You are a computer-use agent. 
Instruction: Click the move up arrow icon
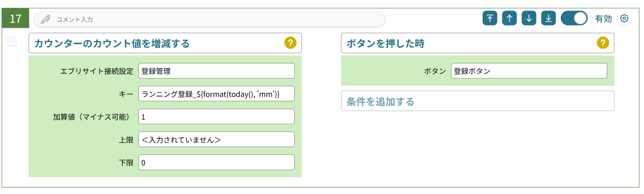coord(509,19)
